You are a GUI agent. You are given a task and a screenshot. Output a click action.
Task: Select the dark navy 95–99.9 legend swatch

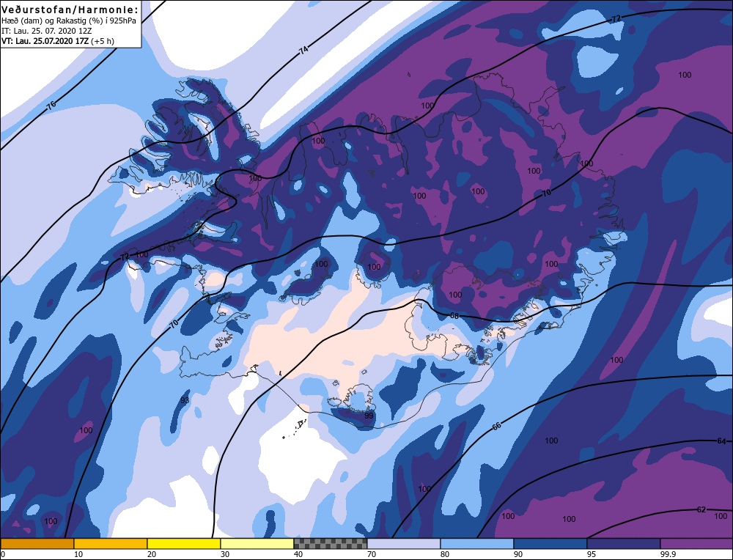click(x=623, y=544)
